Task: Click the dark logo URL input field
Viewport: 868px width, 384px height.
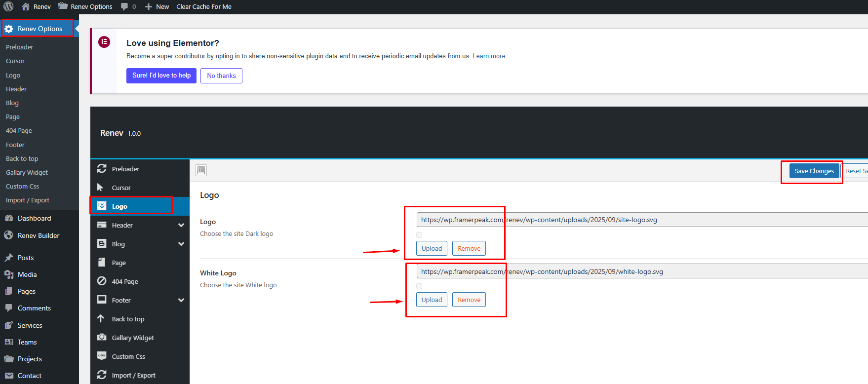Action: pos(642,220)
